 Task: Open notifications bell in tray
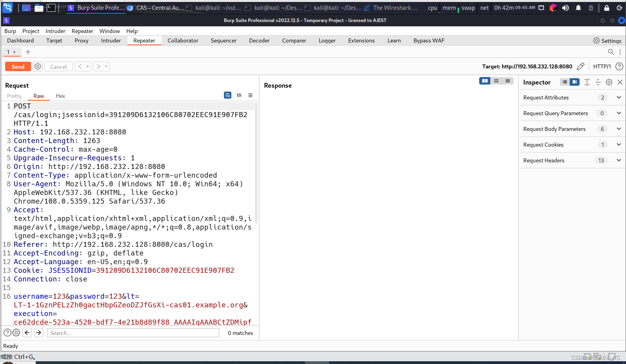[578, 7]
